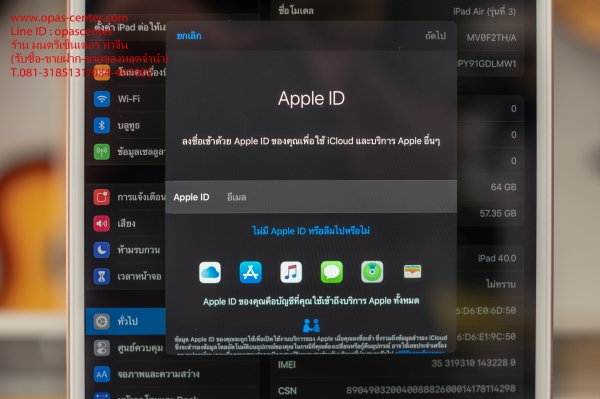The width and height of the screenshot is (600, 399).
Task: Tap the Screen Time hourglass icon
Action: (102, 276)
